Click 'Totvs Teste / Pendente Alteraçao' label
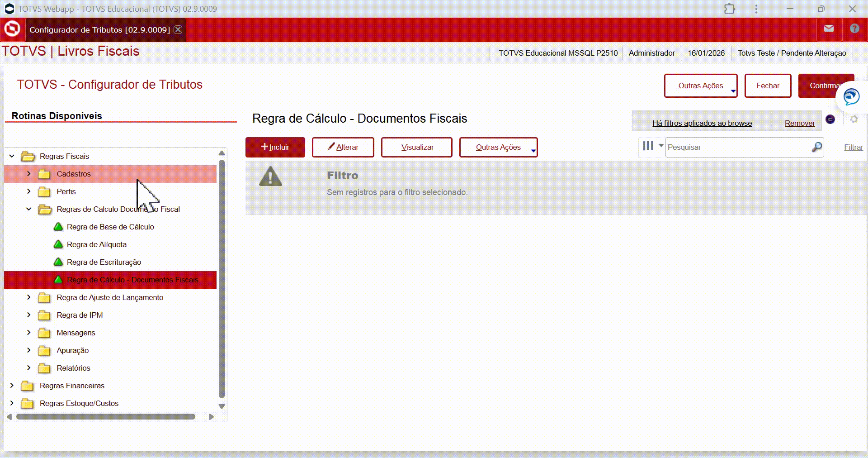The image size is (868, 458). [792, 53]
